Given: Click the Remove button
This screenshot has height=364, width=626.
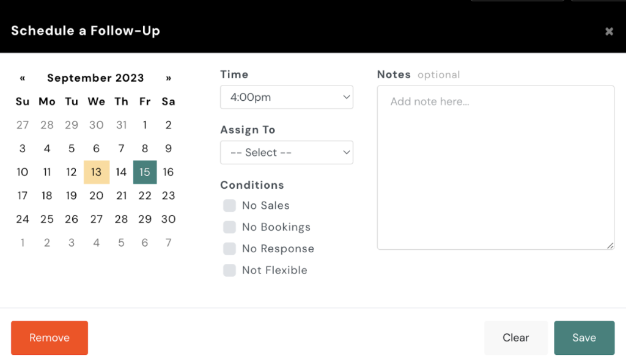Looking at the screenshot, I should tap(50, 338).
